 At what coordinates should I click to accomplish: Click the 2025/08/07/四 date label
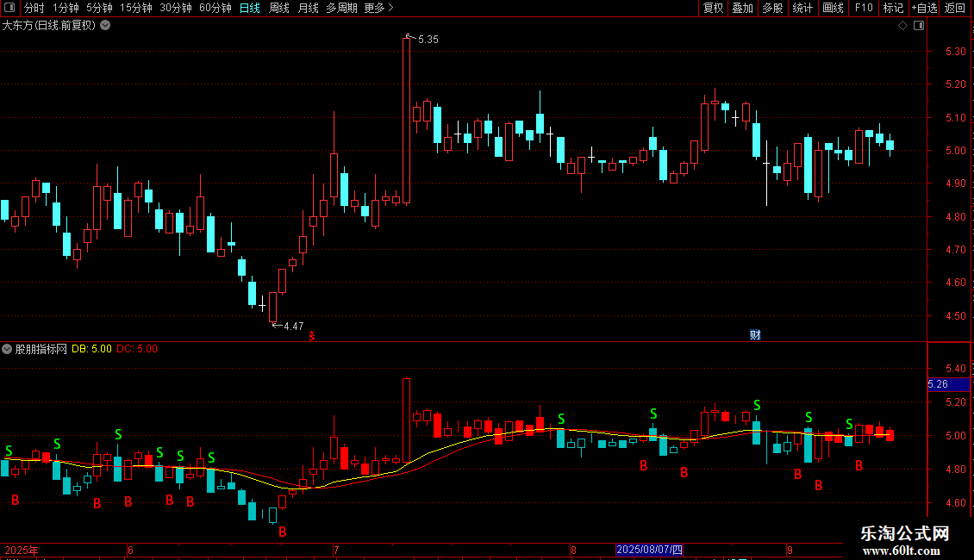pos(650,550)
